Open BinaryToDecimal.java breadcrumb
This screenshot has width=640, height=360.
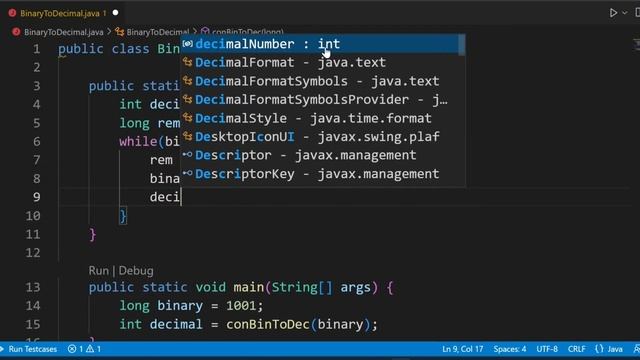(x=64, y=32)
